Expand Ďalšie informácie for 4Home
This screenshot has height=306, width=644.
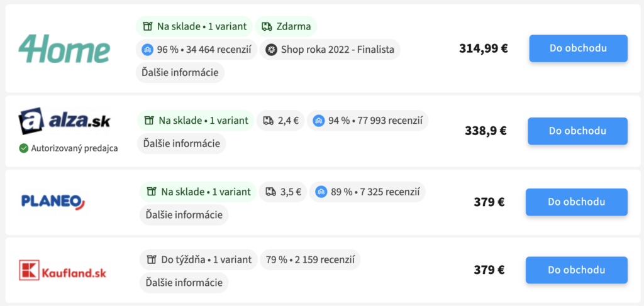tap(180, 73)
